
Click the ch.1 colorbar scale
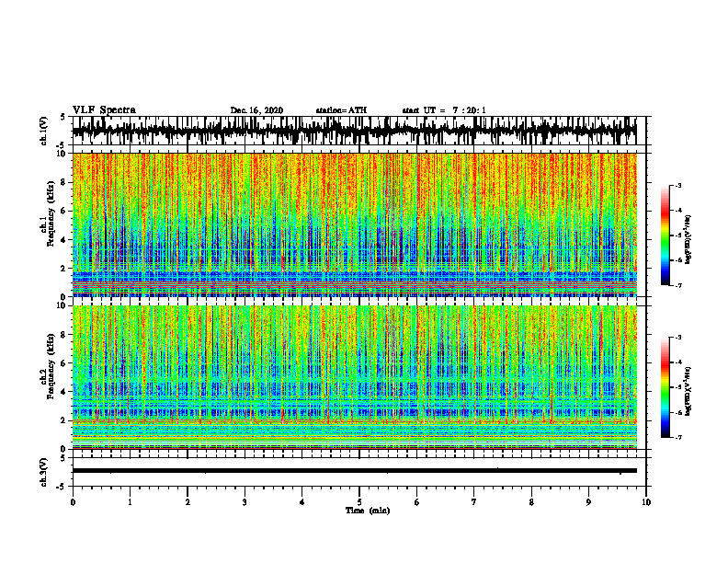[x=665, y=236]
